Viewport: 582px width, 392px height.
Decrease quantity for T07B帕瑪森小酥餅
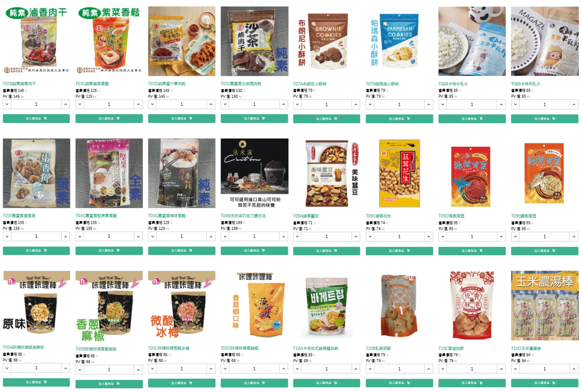[370, 104]
